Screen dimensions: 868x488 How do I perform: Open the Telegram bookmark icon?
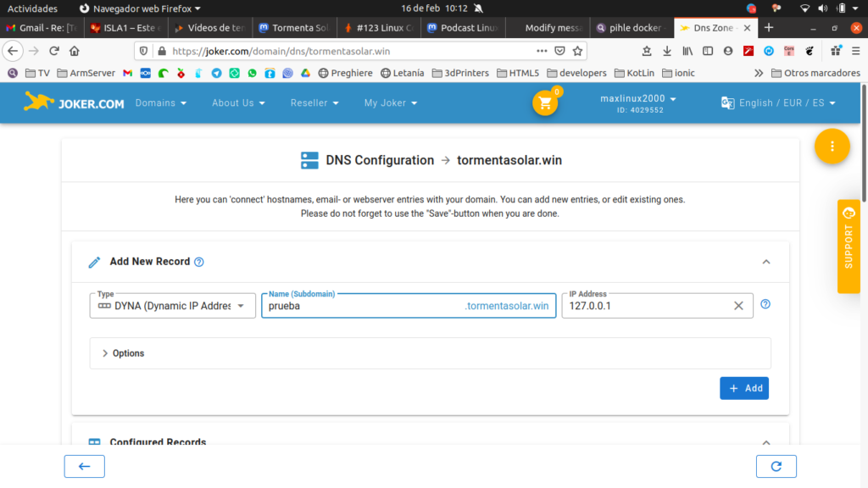(x=216, y=73)
